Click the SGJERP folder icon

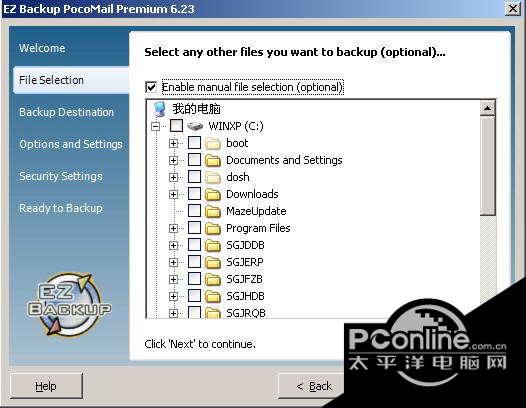[213, 262]
